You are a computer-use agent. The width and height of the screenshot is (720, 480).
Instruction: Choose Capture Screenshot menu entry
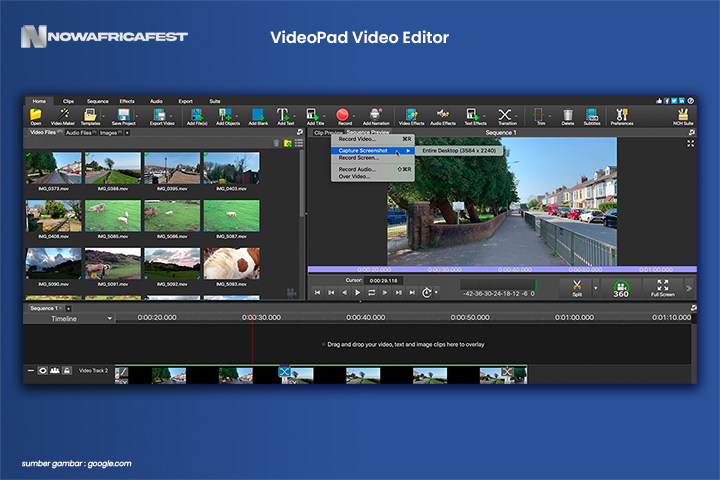pyautogui.click(x=372, y=151)
